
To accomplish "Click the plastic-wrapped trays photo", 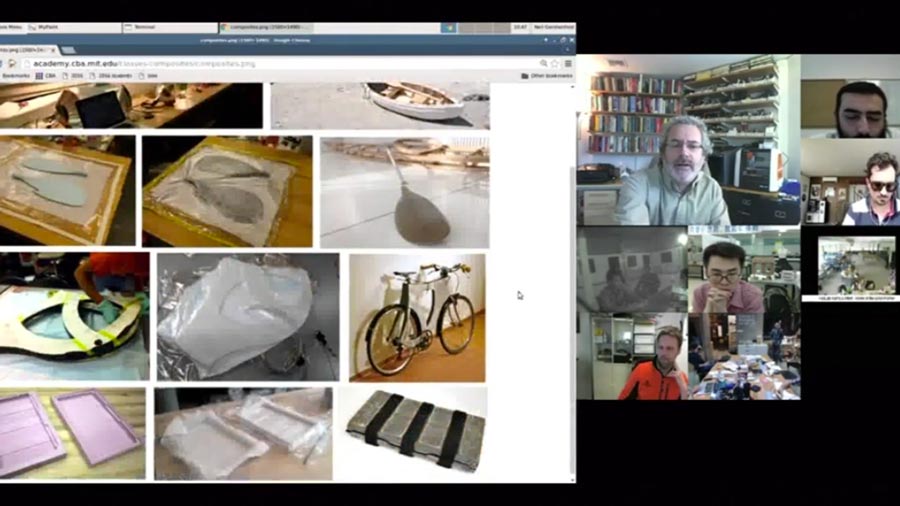I will pyautogui.click(x=243, y=434).
